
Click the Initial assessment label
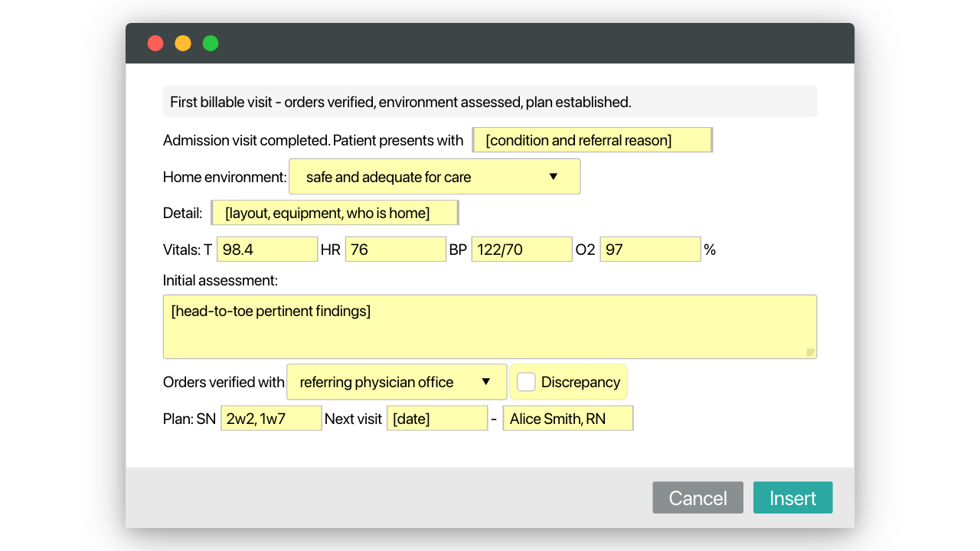coord(220,281)
